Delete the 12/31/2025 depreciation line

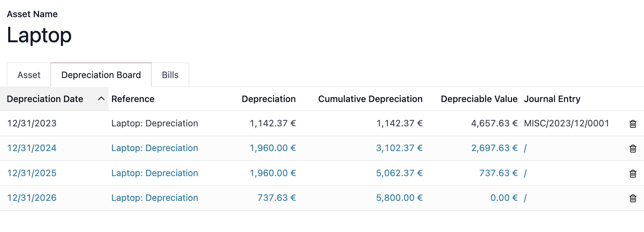tap(633, 174)
